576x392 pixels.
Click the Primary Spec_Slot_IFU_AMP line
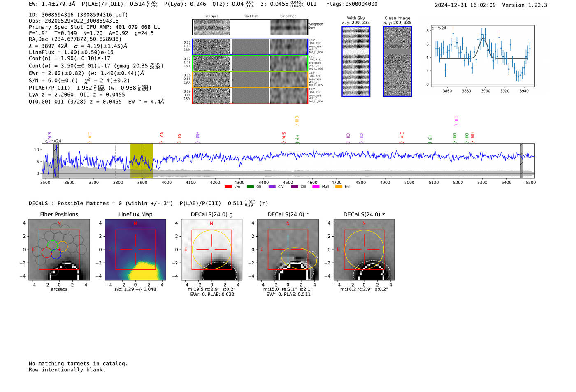(x=94, y=27)
